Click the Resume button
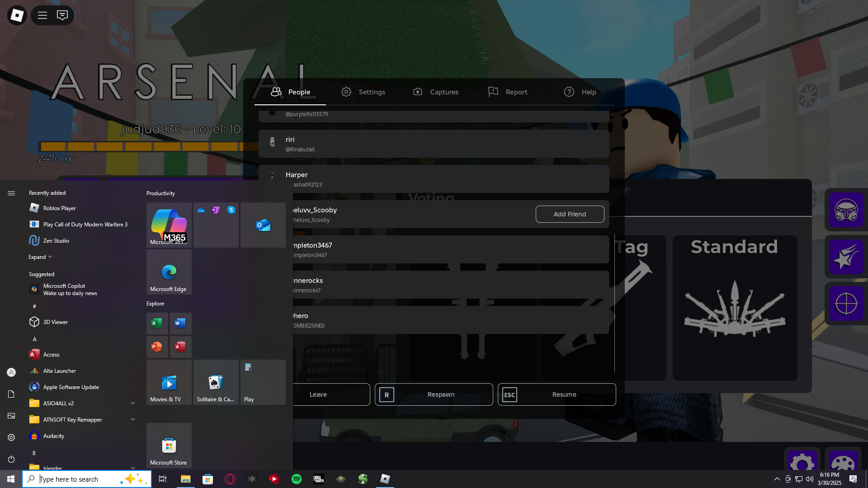This screenshot has height=488, width=868. (x=557, y=394)
